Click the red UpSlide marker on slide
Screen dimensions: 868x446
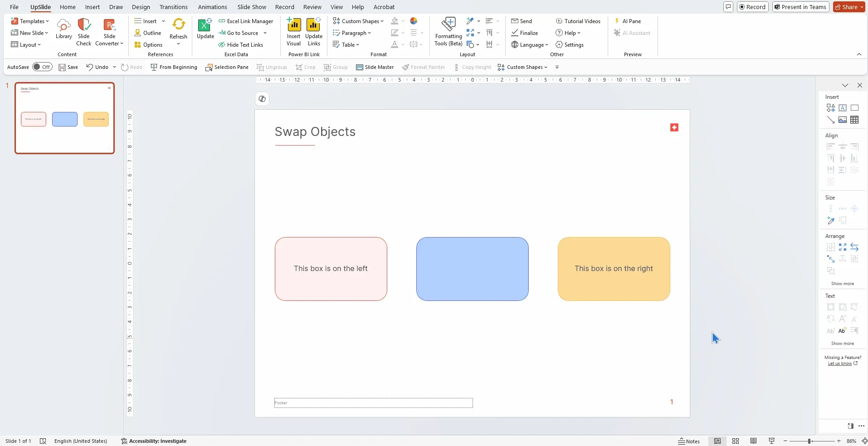674,127
